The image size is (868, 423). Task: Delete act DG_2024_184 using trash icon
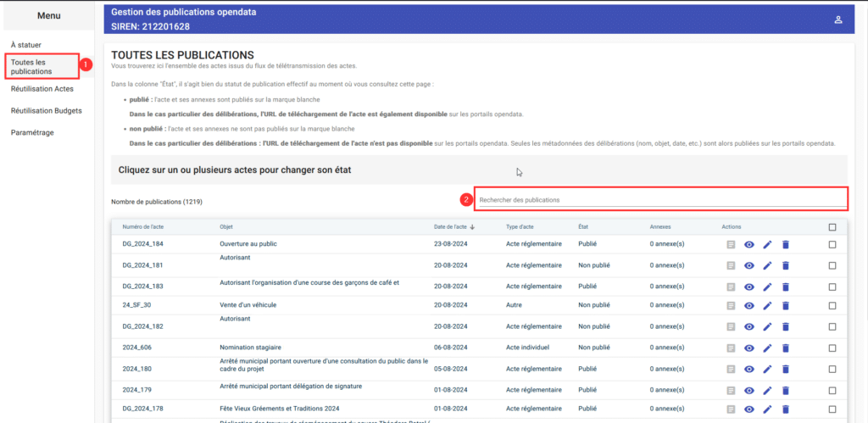(785, 244)
